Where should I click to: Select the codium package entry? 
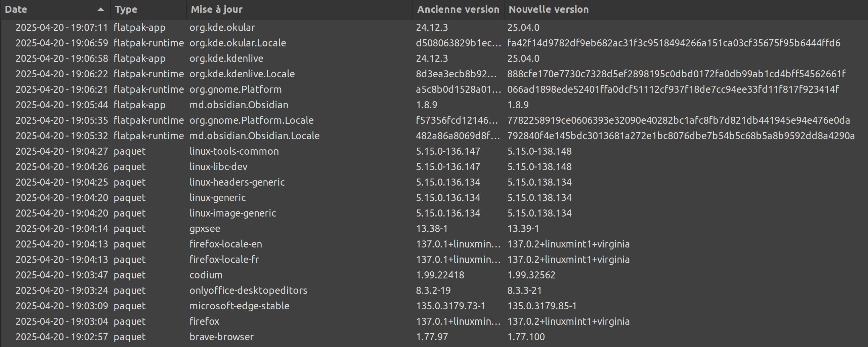206,275
